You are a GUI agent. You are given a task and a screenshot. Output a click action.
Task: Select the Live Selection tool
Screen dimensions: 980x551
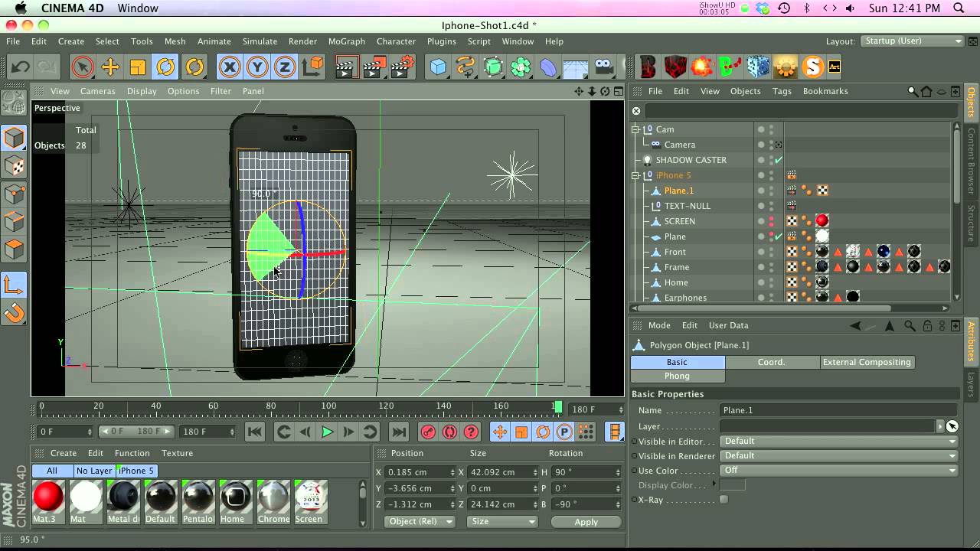point(83,67)
